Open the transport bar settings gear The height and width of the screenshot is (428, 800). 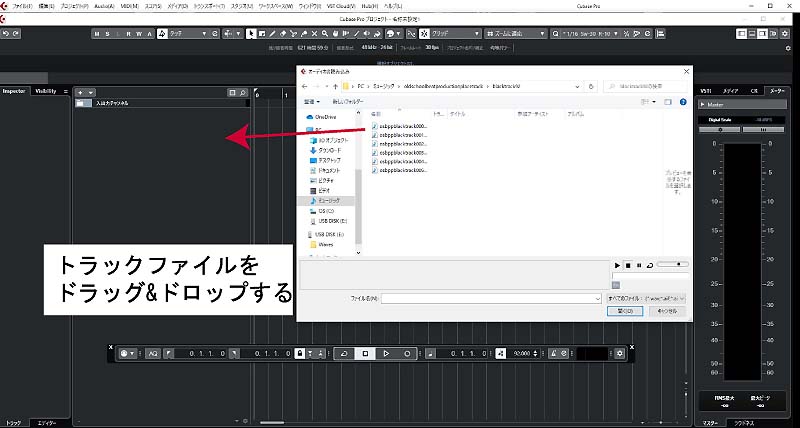620,354
